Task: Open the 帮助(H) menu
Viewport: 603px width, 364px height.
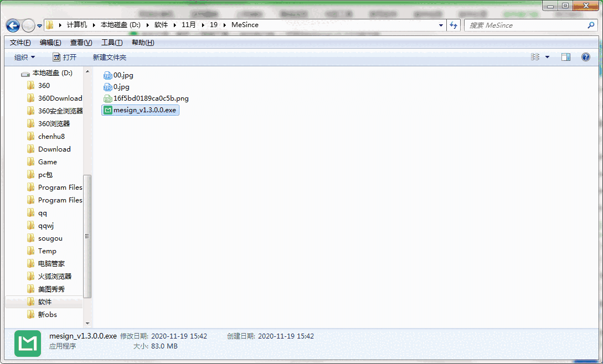Action: pyautogui.click(x=143, y=43)
